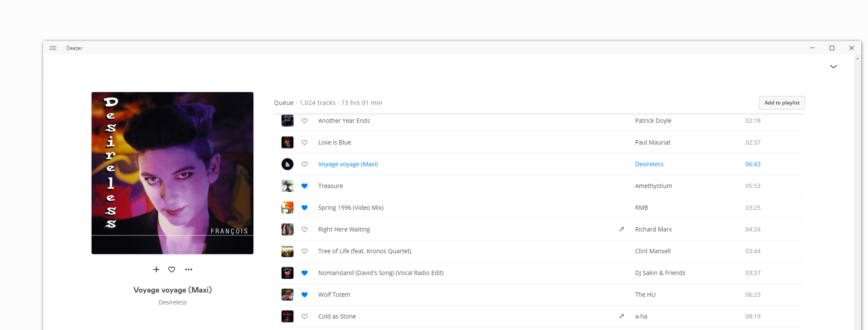
Task: Collapse the queue view with the chevron
Action: coord(834,67)
